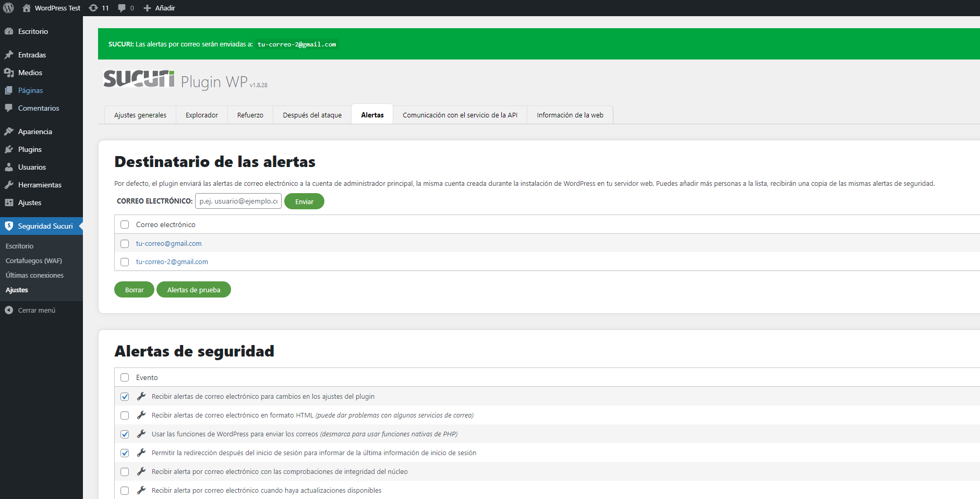Uncheck WordPress mail functions checkbox
Screen dimensions: 980x499
pos(125,434)
